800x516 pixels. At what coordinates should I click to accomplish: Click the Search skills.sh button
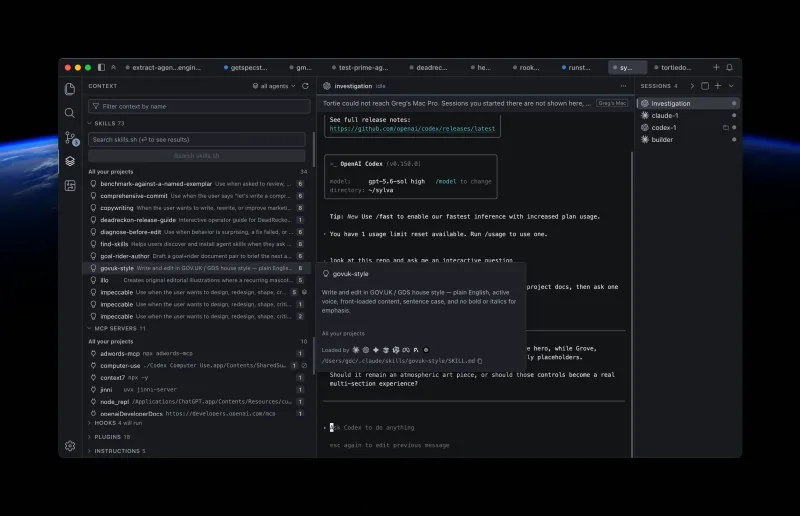[x=196, y=156]
